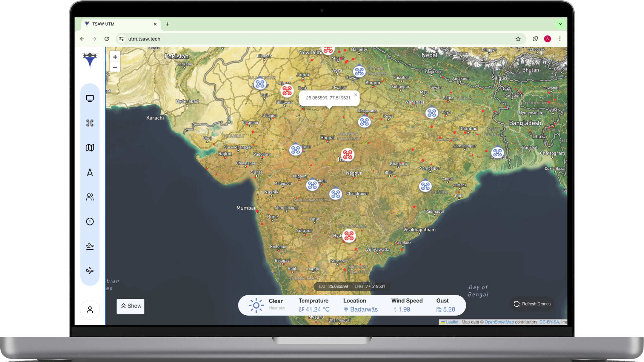The image size is (644, 362).
Task: Select the airplane icon at sidebar bottom
Action: point(90,271)
